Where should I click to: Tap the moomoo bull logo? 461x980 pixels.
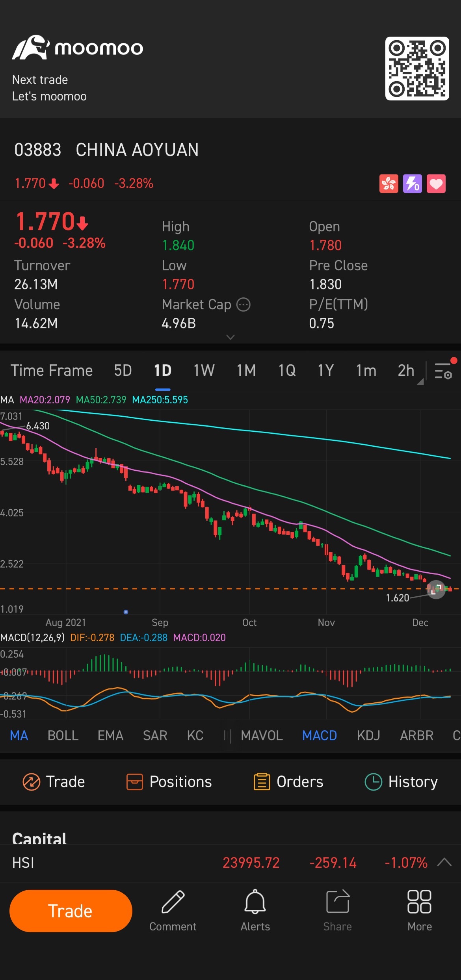click(31, 48)
